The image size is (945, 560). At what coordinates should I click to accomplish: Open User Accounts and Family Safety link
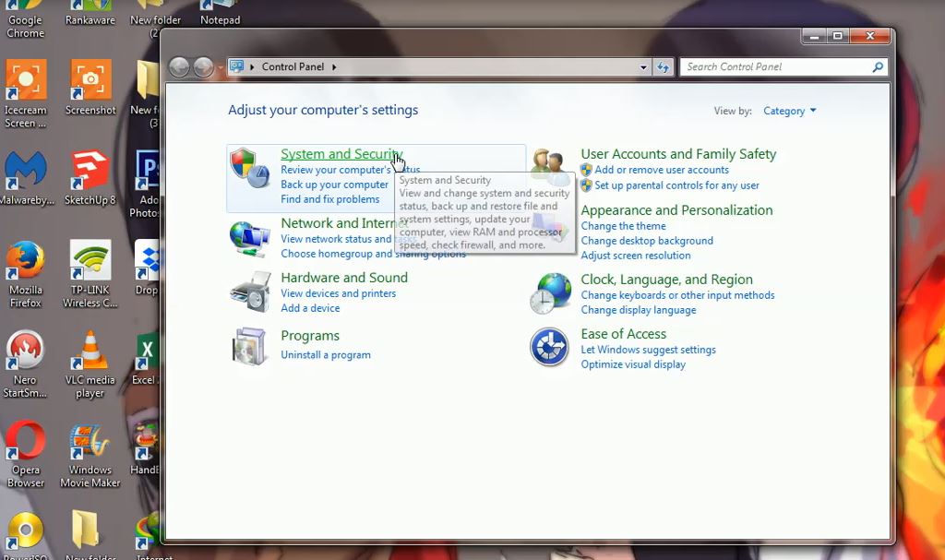678,154
